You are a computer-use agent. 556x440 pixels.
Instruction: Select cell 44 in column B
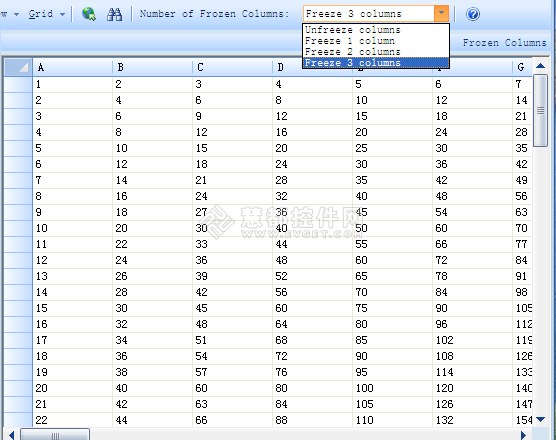coord(152,420)
